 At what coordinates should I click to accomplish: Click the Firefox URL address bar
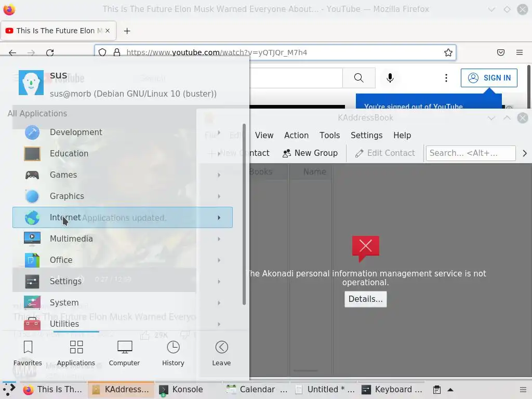[x=275, y=52]
